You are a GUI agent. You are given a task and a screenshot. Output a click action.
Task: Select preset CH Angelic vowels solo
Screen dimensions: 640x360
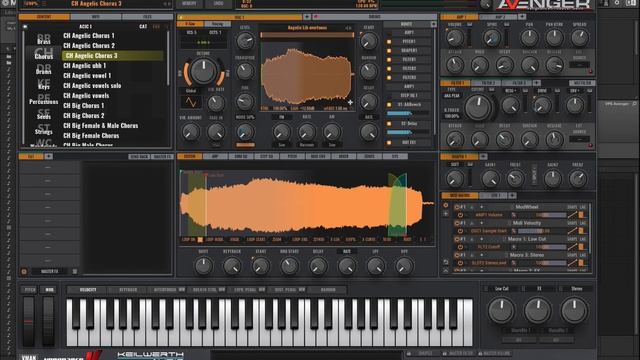pyautogui.click(x=92, y=86)
